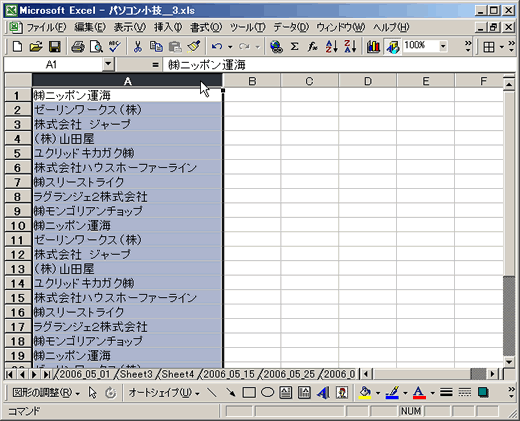
Task: Open the Undo history dropdown arrow
Action: tap(230, 47)
